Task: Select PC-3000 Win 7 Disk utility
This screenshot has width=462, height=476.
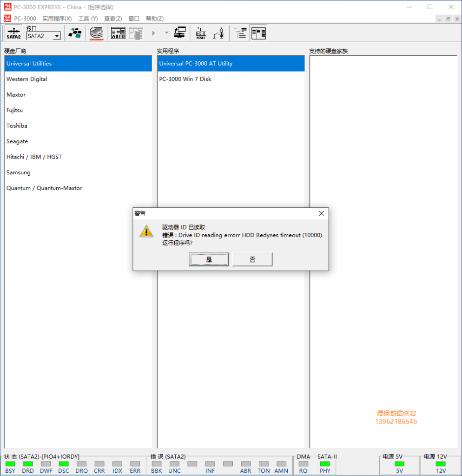Action: (x=231, y=79)
